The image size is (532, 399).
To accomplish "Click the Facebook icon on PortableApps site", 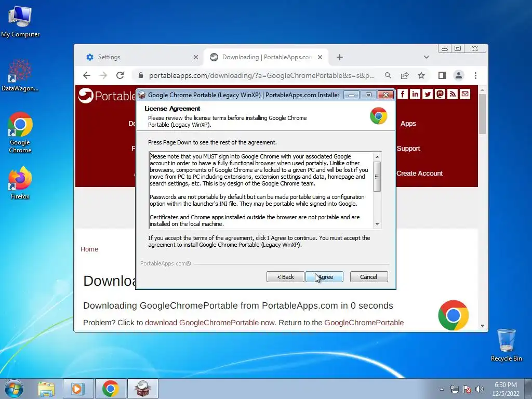I will tap(403, 94).
